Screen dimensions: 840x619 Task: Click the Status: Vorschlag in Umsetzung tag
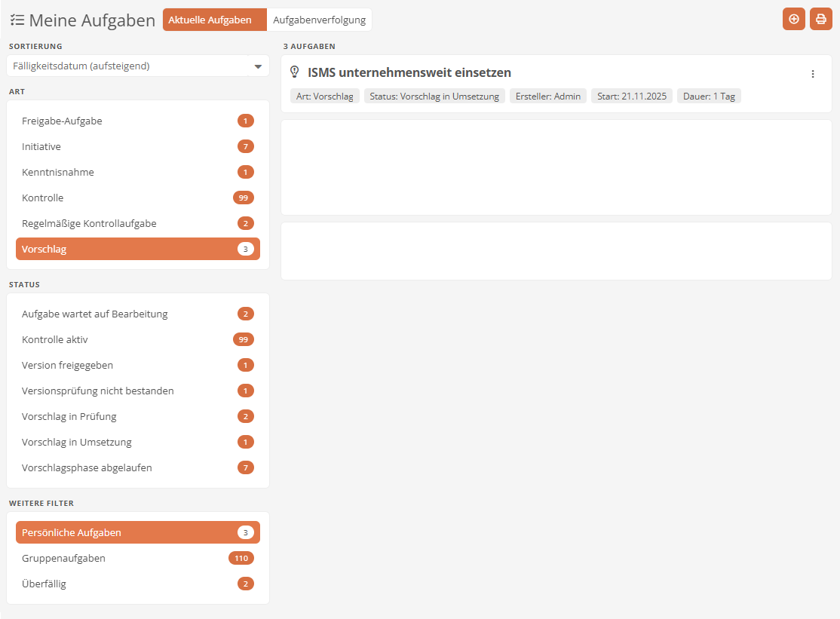coord(434,97)
